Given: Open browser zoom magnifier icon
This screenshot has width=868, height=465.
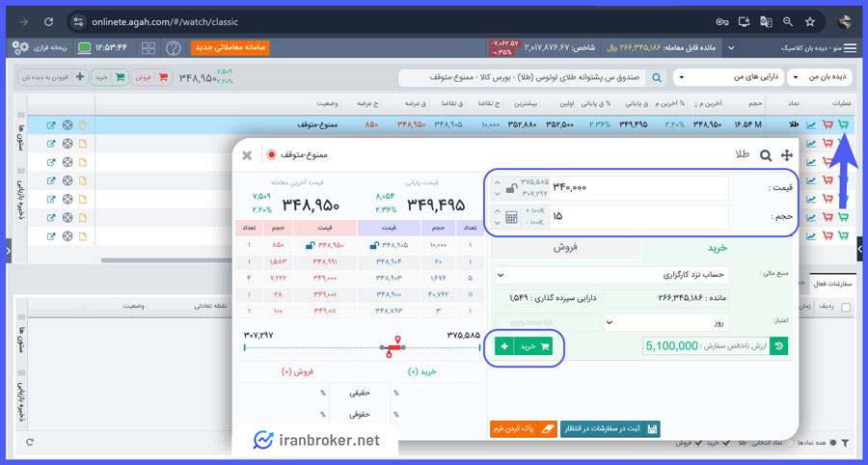Looking at the screenshot, I should pyautogui.click(x=788, y=21).
